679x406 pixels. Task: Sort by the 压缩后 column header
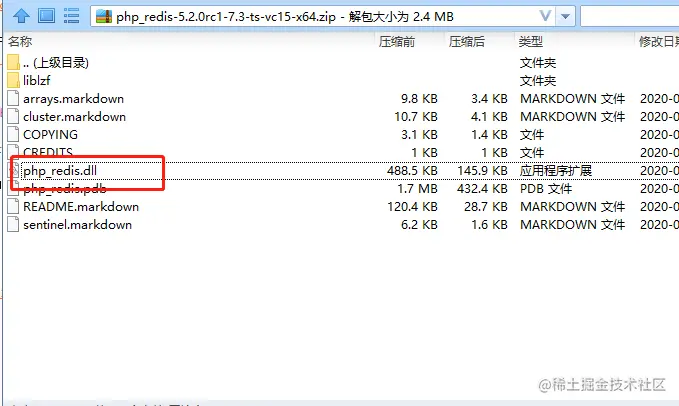click(466, 42)
